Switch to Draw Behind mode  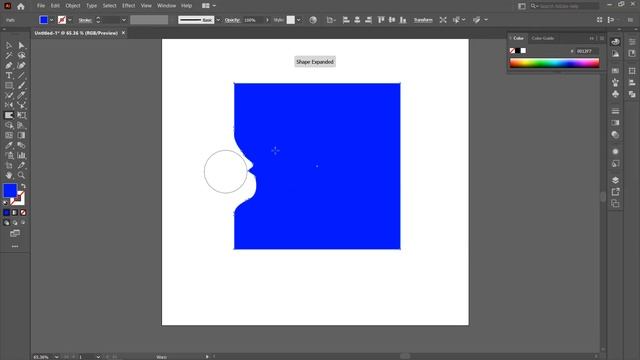[x=15, y=223]
